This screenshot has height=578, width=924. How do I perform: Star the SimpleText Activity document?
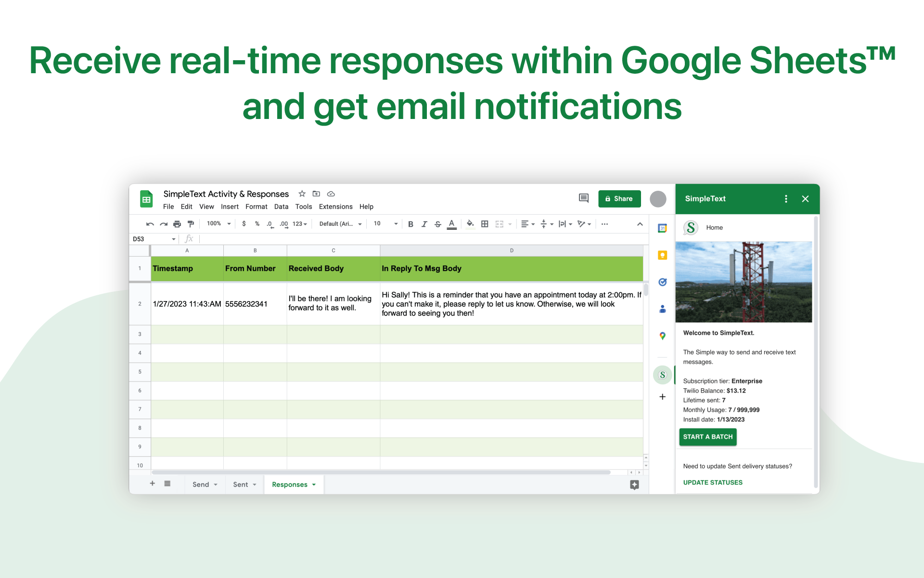[302, 194]
